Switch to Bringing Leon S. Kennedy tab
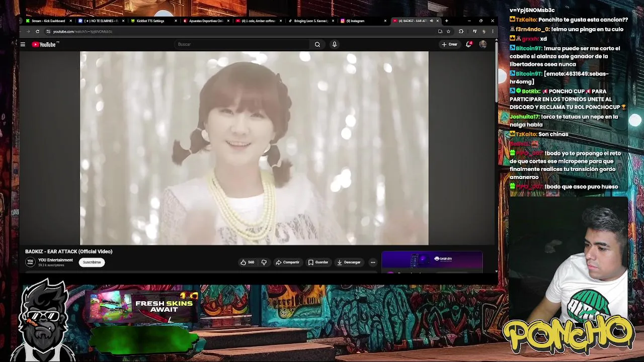 310,21
